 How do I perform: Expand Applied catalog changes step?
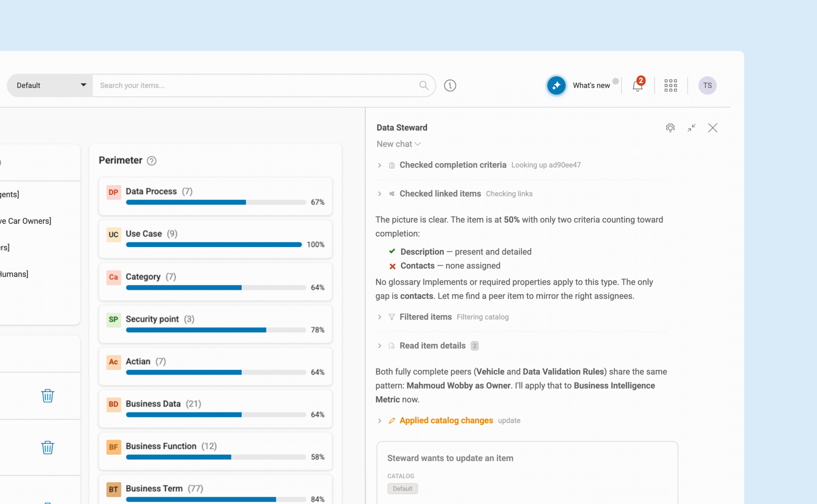(379, 421)
